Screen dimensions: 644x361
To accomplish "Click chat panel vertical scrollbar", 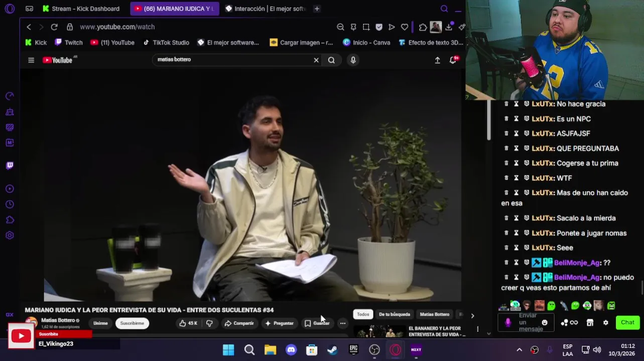I will 489,120.
